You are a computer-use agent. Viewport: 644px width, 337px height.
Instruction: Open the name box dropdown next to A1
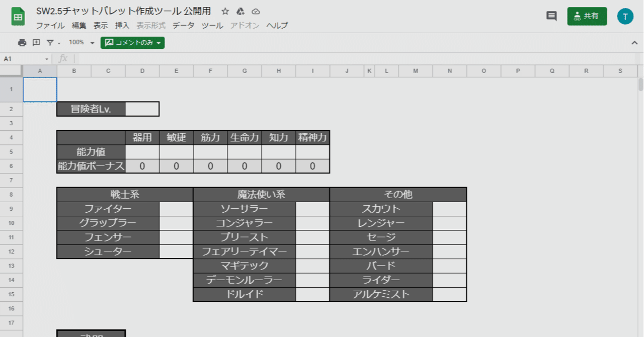click(x=47, y=58)
